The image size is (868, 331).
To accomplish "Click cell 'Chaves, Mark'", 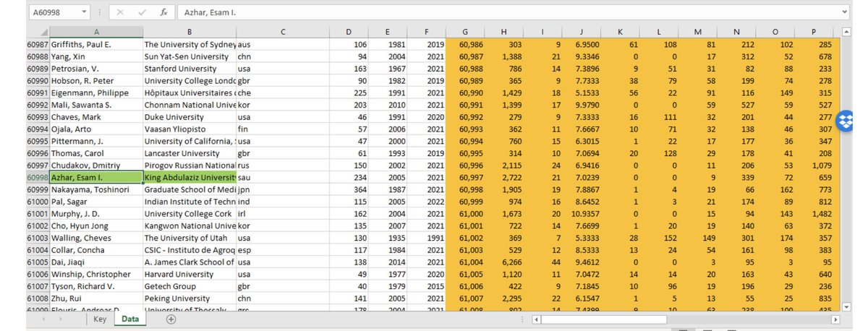I will [96, 117].
